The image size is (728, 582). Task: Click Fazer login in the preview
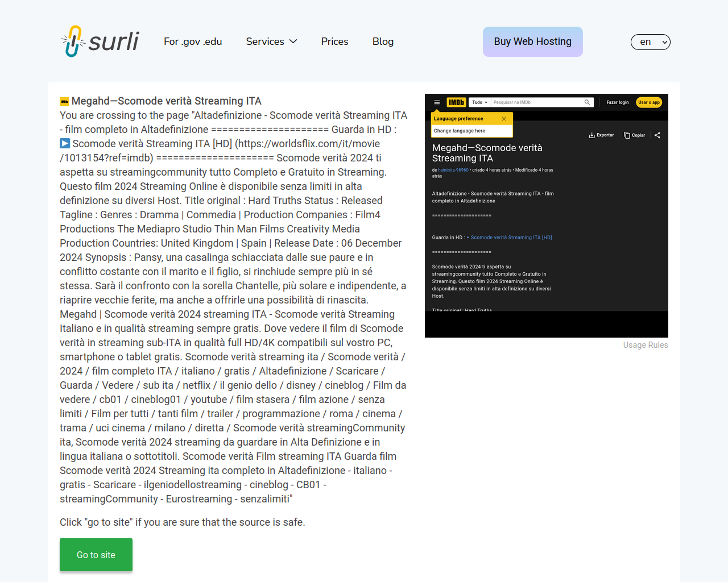pyautogui.click(x=618, y=102)
